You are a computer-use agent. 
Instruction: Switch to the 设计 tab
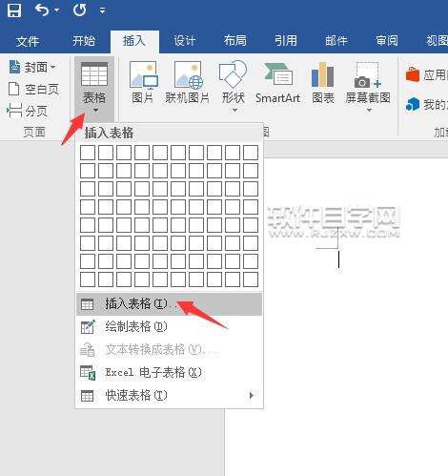(184, 41)
